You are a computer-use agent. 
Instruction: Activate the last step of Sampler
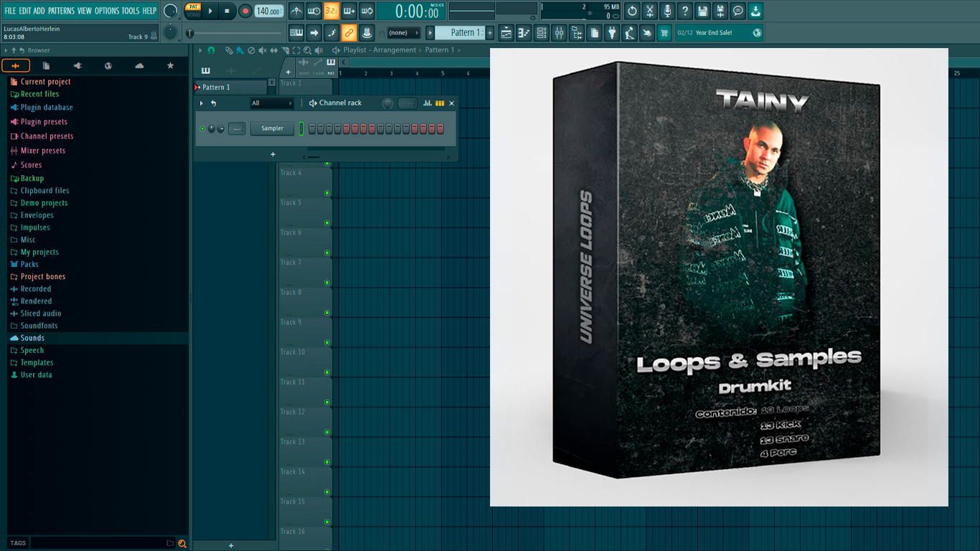coord(440,128)
